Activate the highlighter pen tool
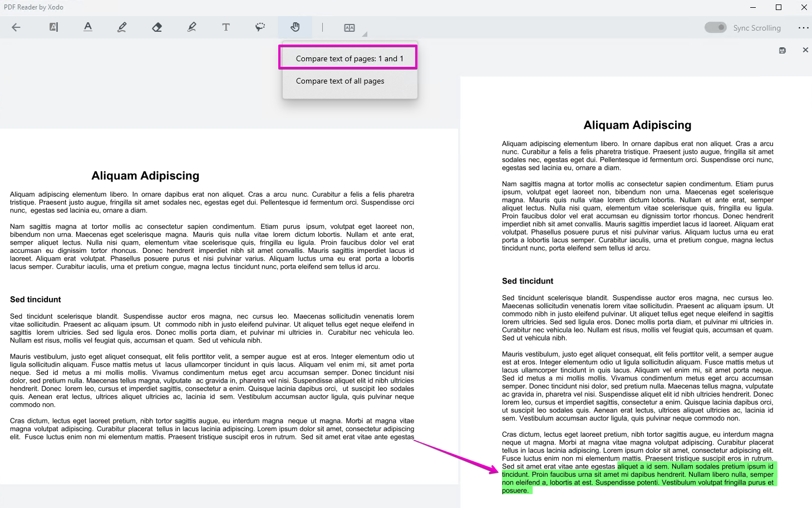This screenshot has height=508, width=812. (191, 27)
